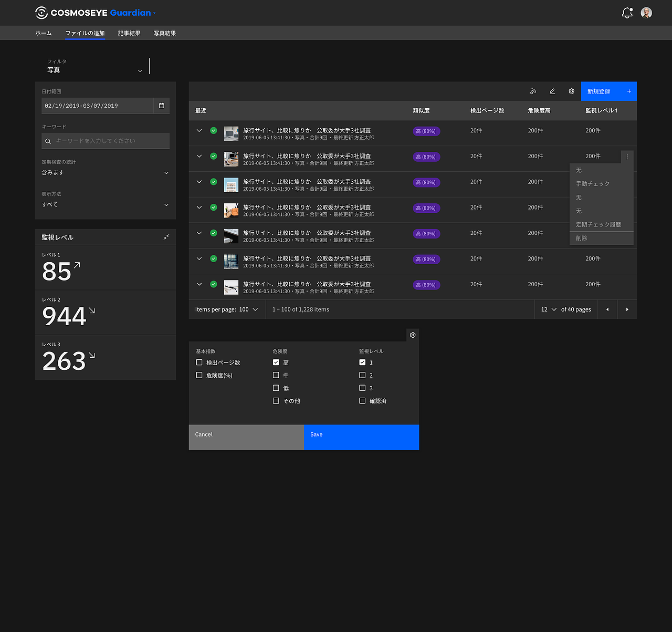Click the Cancel button
Viewport: 672px width, 632px height.
pos(246,437)
